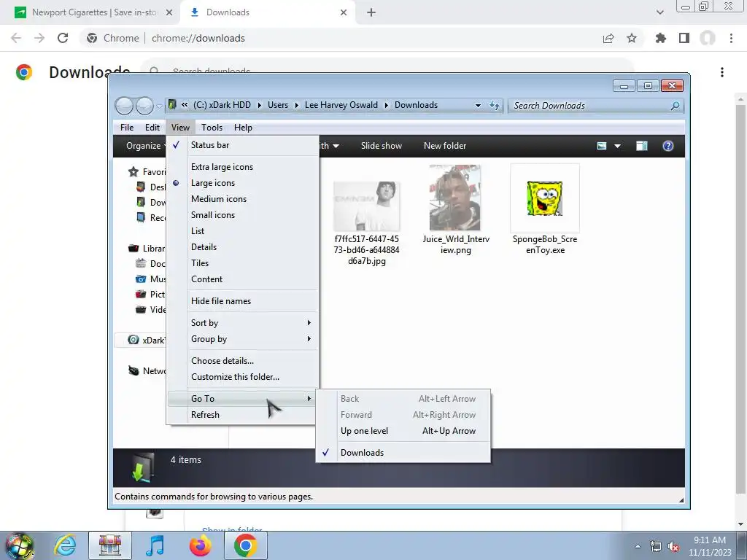Open Explorer help via the question mark icon

(668, 146)
